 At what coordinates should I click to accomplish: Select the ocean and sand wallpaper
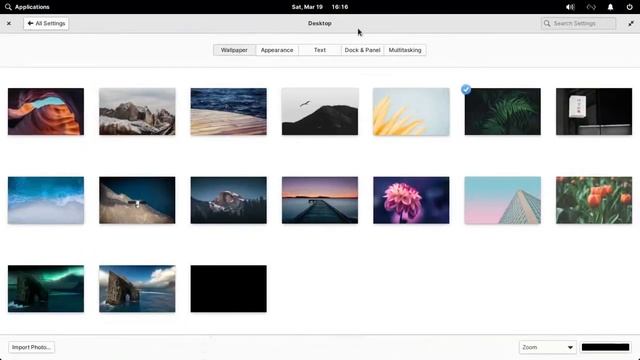click(x=229, y=111)
